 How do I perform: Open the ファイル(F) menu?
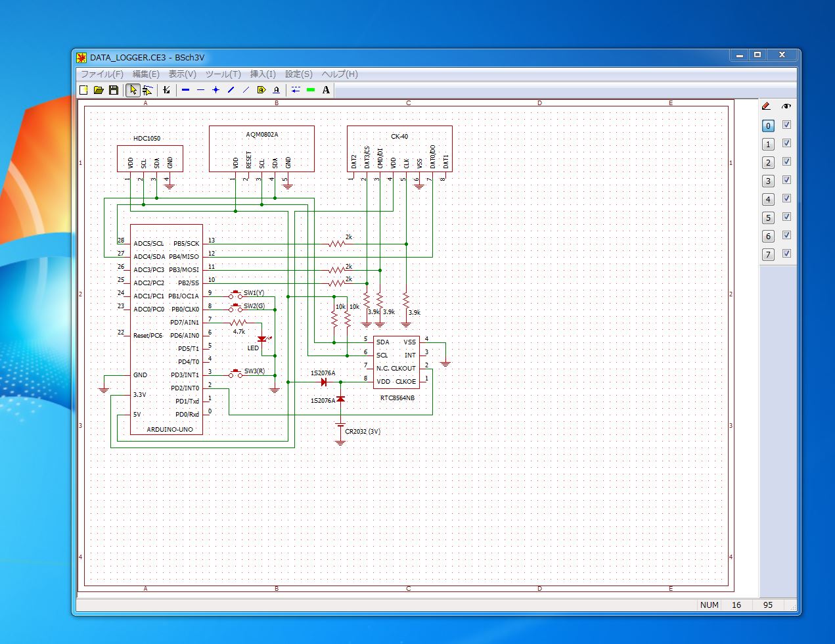click(102, 74)
